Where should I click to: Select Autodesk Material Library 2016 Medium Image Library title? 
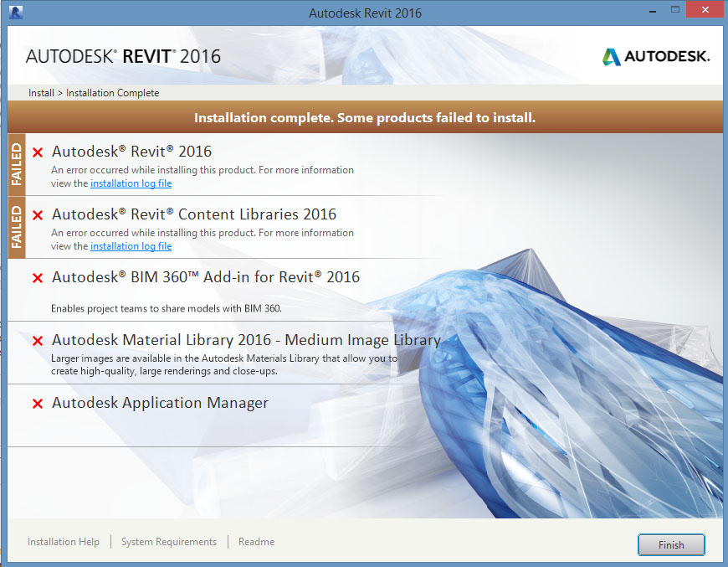246,340
